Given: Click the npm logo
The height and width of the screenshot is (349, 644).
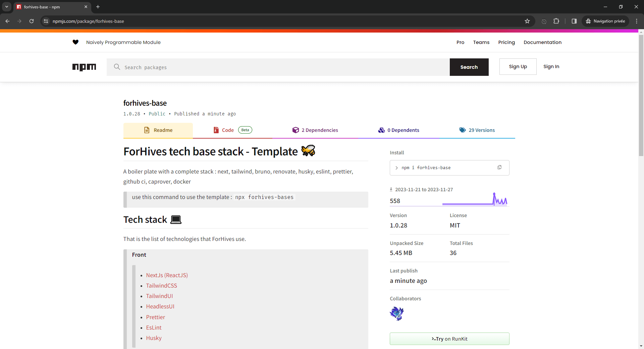Looking at the screenshot, I should tap(84, 67).
